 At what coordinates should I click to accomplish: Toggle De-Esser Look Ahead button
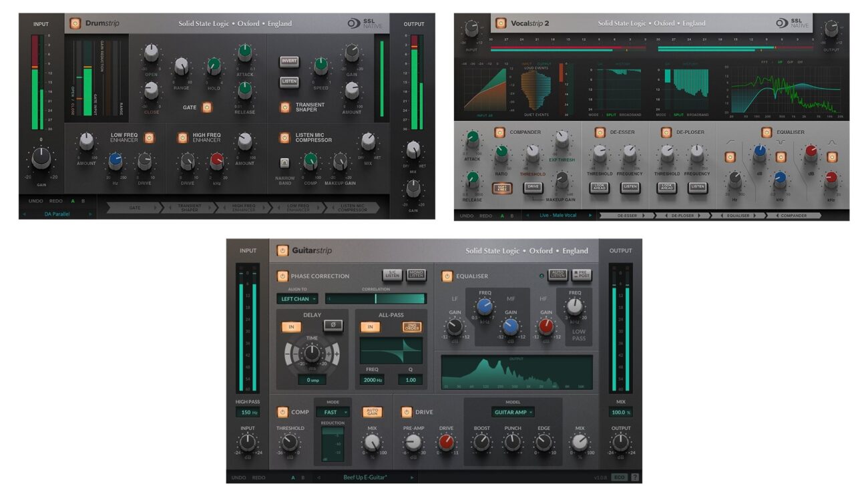click(600, 188)
